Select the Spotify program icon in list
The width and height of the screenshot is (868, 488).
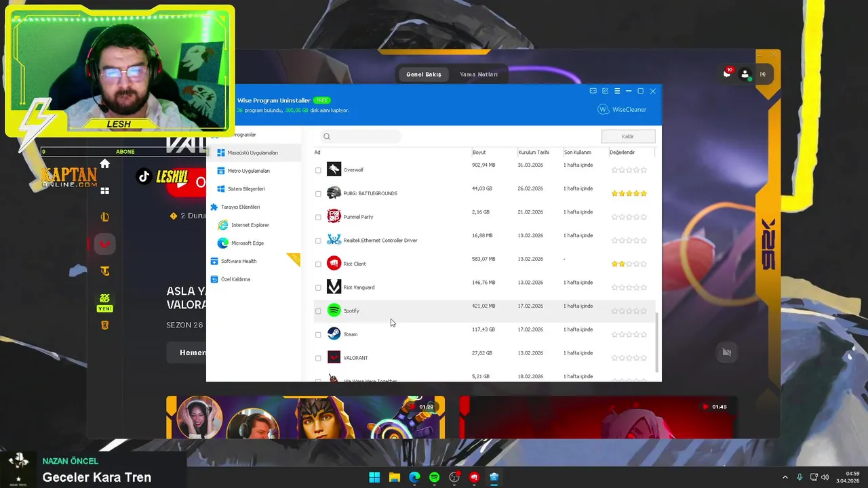click(x=334, y=310)
